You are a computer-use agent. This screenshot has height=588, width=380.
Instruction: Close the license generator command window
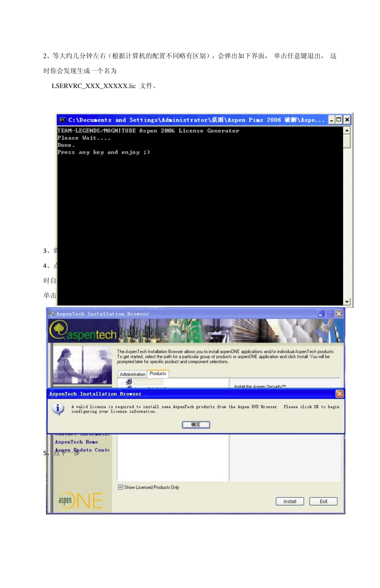click(x=347, y=120)
